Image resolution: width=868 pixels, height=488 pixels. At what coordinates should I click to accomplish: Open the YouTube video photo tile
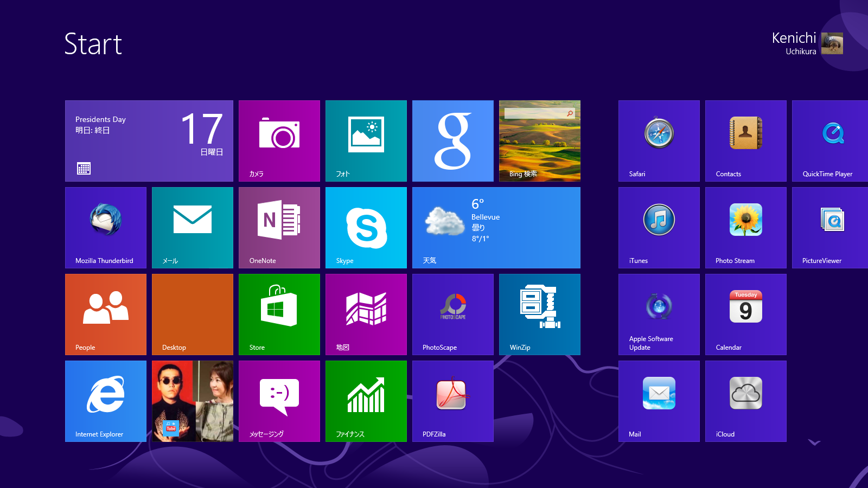pos(193,401)
